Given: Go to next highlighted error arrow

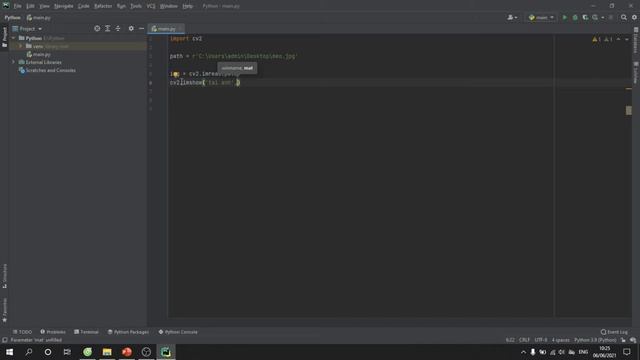Looking at the screenshot, I should tap(627, 40).
